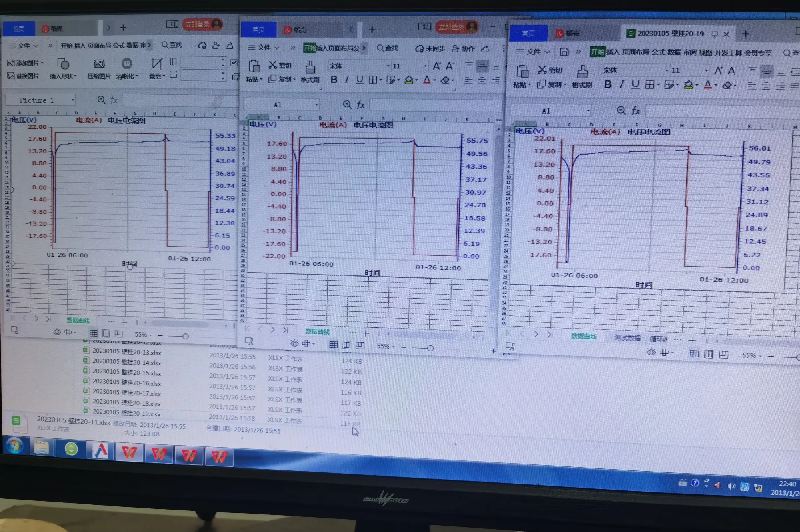The width and height of the screenshot is (800, 532).
Task: Click the 查找 find button in left window
Action: 172,45
